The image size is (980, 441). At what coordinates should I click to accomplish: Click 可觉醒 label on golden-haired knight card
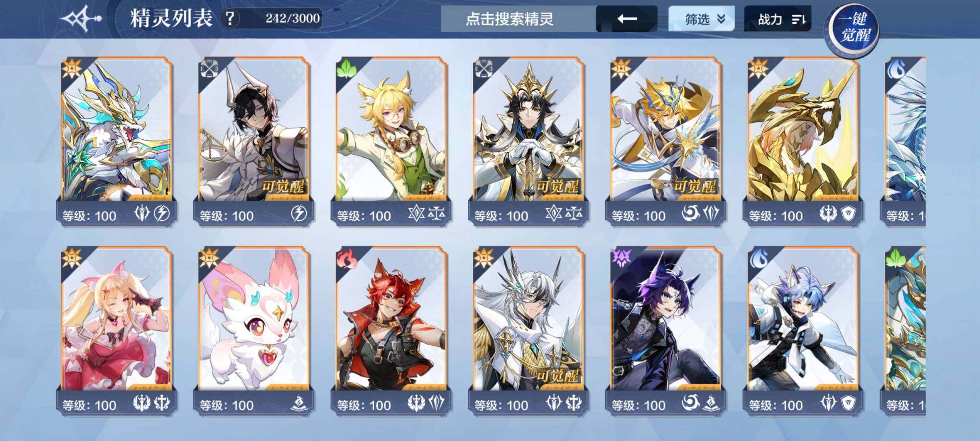[695, 187]
